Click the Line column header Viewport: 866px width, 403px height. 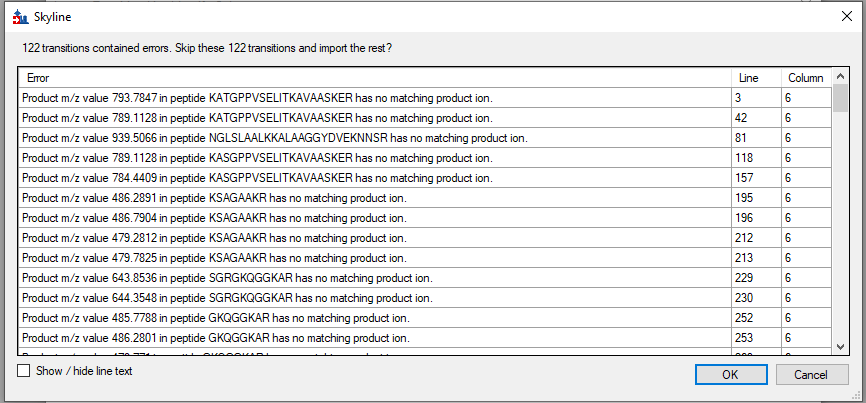pyautogui.click(x=756, y=77)
